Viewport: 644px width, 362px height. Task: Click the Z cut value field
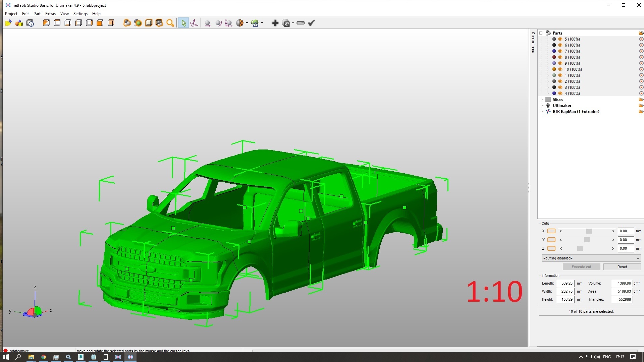pos(626,249)
